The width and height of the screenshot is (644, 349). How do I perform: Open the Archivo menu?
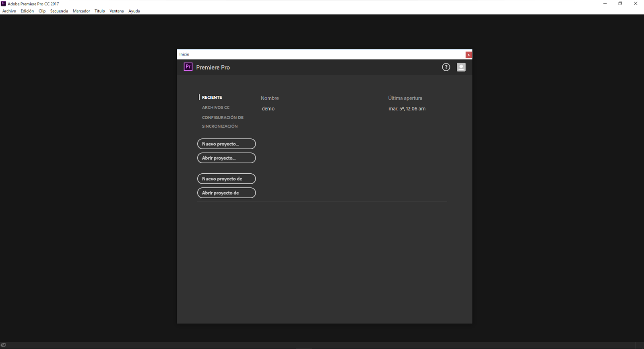click(x=9, y=11)
